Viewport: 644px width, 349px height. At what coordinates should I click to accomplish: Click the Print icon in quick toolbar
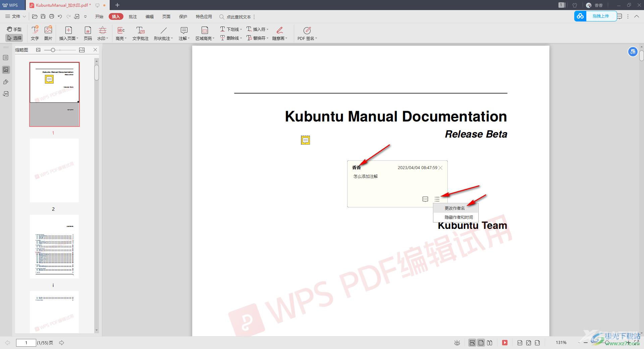[x=51, y=16]
